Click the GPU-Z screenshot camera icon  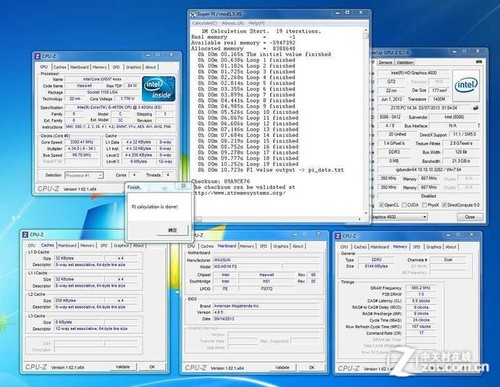(479, 62)
